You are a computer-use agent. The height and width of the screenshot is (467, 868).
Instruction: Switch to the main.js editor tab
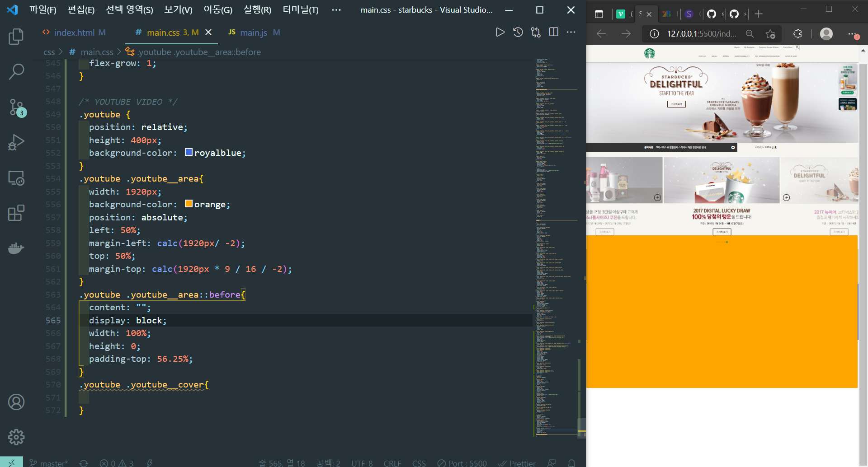pos(254,33)
